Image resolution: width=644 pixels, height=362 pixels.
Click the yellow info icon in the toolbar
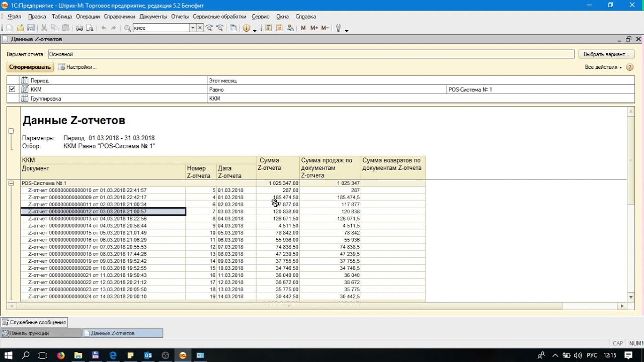(x=246, y=28)
